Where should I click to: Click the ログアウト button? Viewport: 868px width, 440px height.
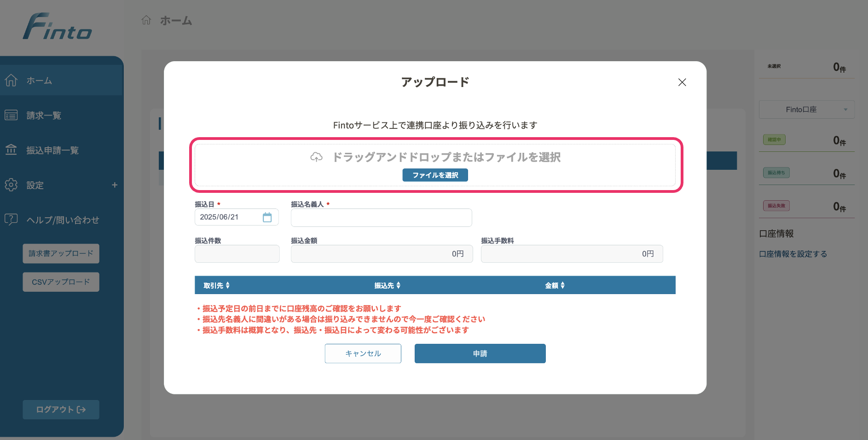pos(61,410)
